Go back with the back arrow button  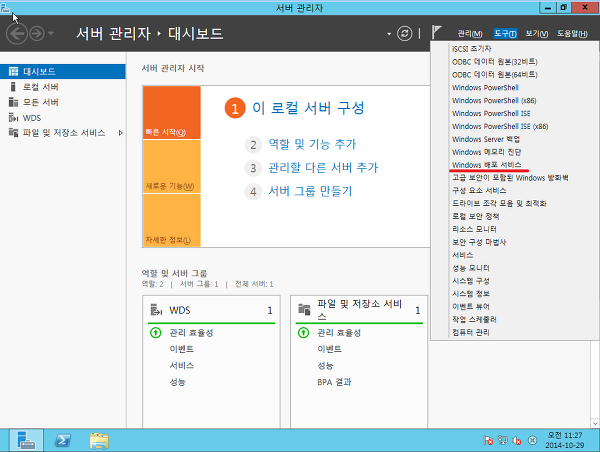(17, 34)
